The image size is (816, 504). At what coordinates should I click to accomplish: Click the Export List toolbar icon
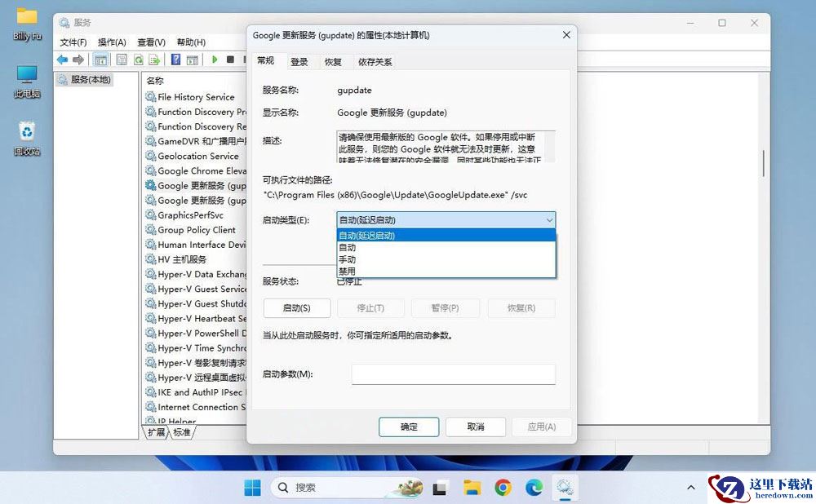click(x=154, y=60)
